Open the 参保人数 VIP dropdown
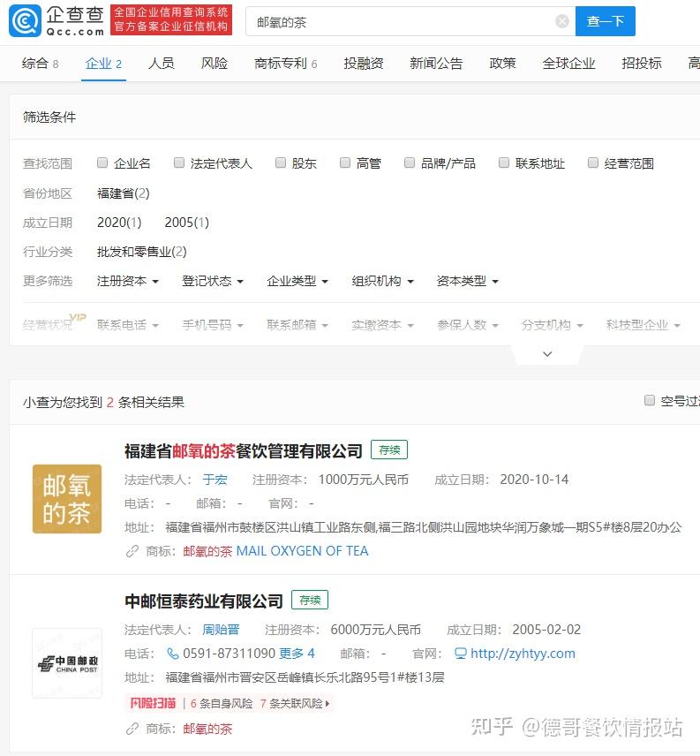700x756 pixels. (x=467, y=325)
